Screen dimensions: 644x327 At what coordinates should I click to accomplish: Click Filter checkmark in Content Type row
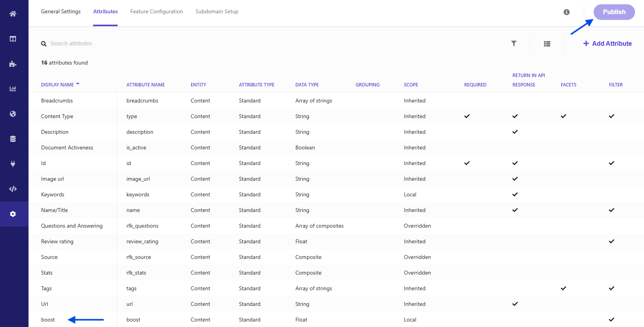click(612, 116)
